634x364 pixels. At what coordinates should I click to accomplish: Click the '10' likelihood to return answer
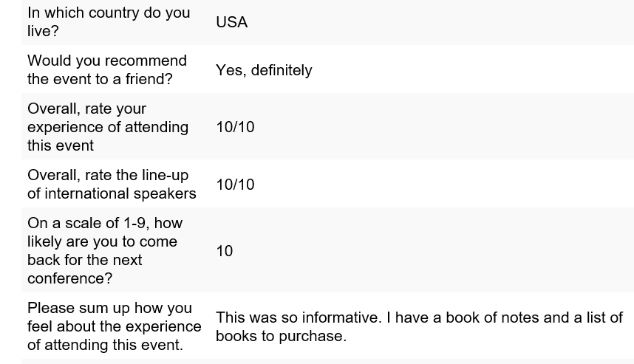[x=225, y=251]
